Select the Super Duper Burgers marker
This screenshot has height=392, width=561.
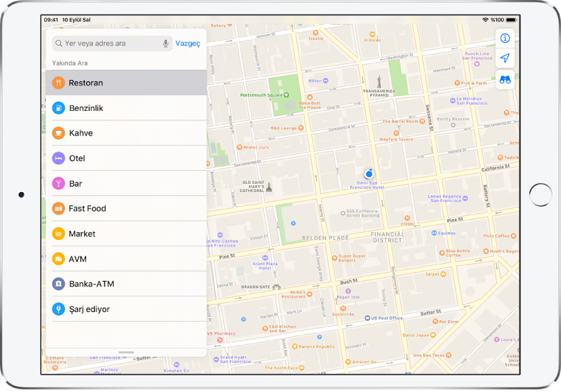pos(334,258)
